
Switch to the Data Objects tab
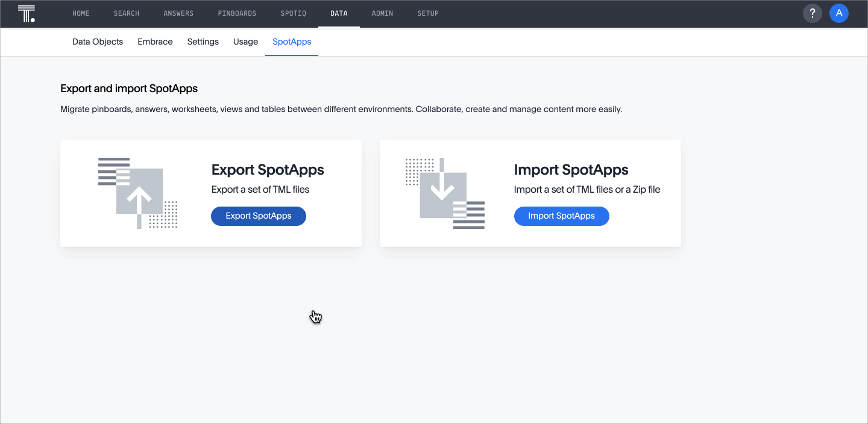pos(98,42)
